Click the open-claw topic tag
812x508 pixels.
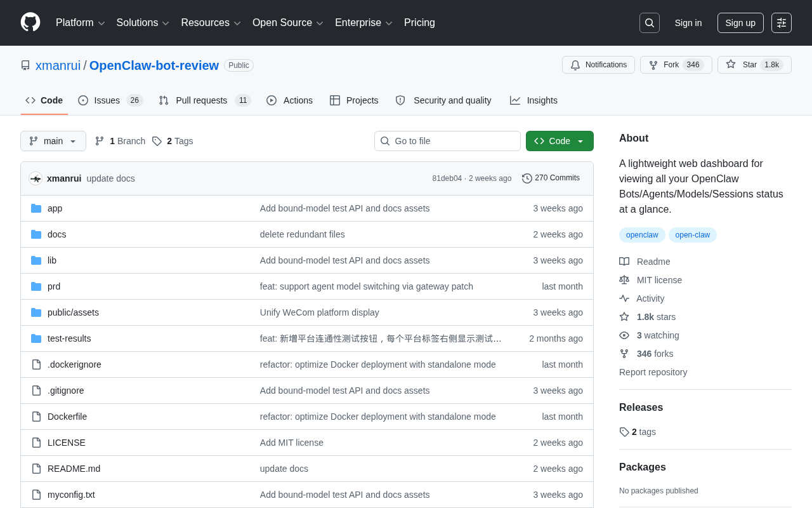pyautogui.click(x=693, y=235)
